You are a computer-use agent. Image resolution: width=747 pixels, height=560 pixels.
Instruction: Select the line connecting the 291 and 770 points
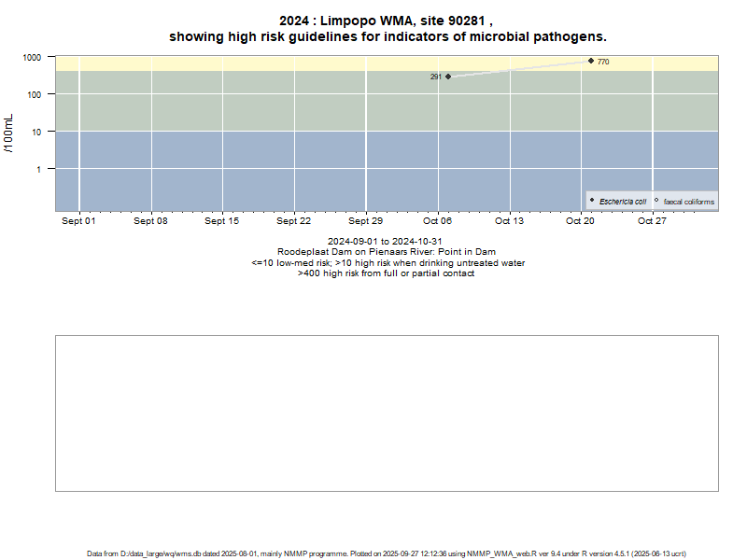point(519,69)
